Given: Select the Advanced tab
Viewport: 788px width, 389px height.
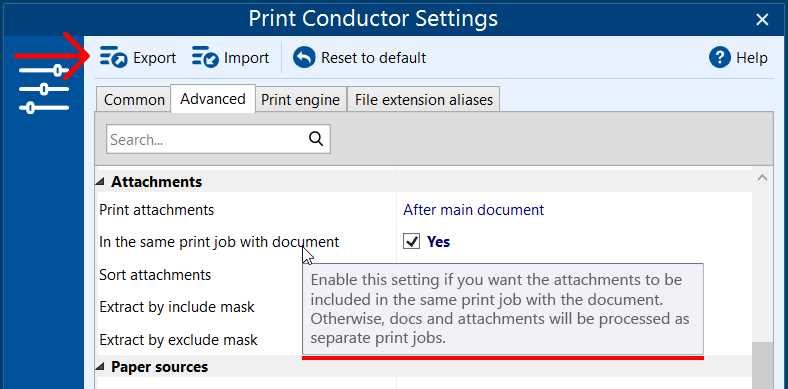Looking at the screenshot, I should click(x=213, y=99).
